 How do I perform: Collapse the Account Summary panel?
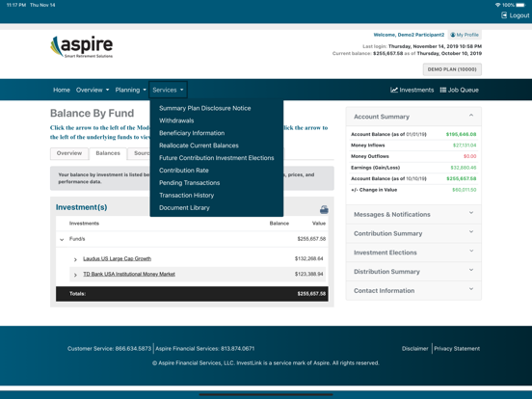pyautogui.click(x=471, y=116)
